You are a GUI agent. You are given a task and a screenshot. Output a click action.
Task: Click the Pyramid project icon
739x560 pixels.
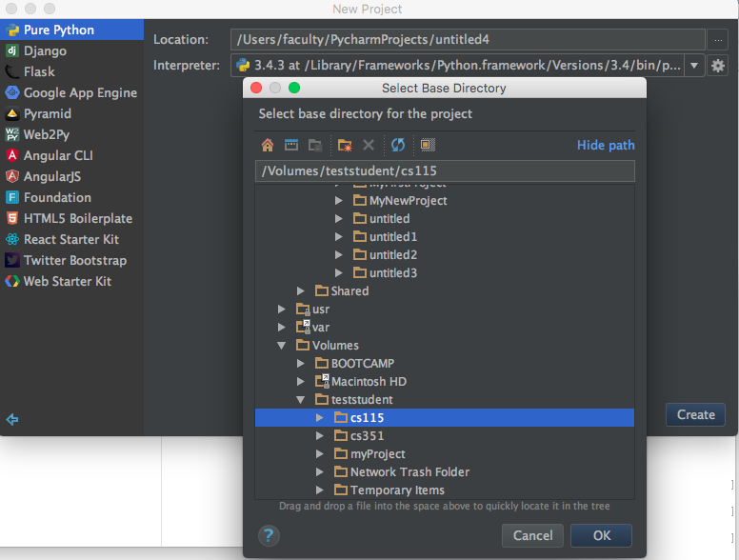click(11, 113)
